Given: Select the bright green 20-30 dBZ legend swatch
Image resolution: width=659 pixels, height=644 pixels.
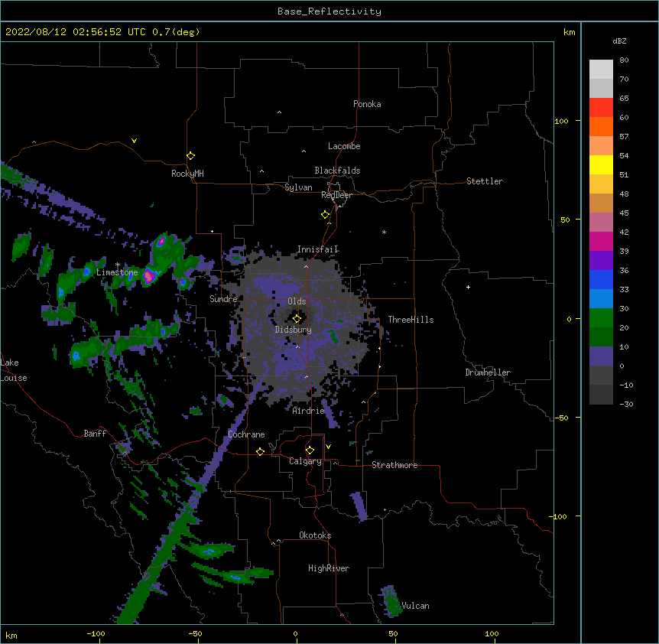Looking at the screenshot, I should point(601,318).
